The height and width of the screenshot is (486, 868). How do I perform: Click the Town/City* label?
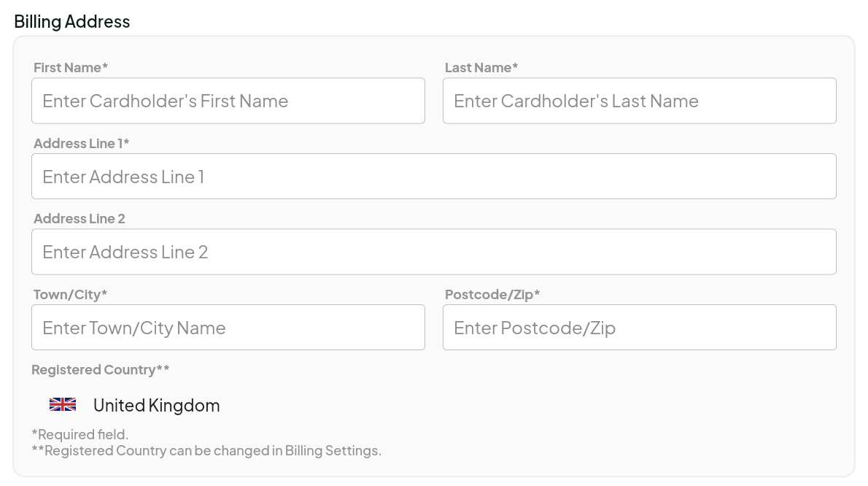(x=70, y=295)
